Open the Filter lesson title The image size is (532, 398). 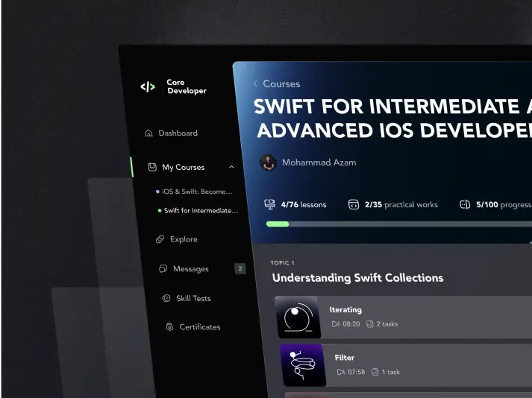(x=345, y=358)
